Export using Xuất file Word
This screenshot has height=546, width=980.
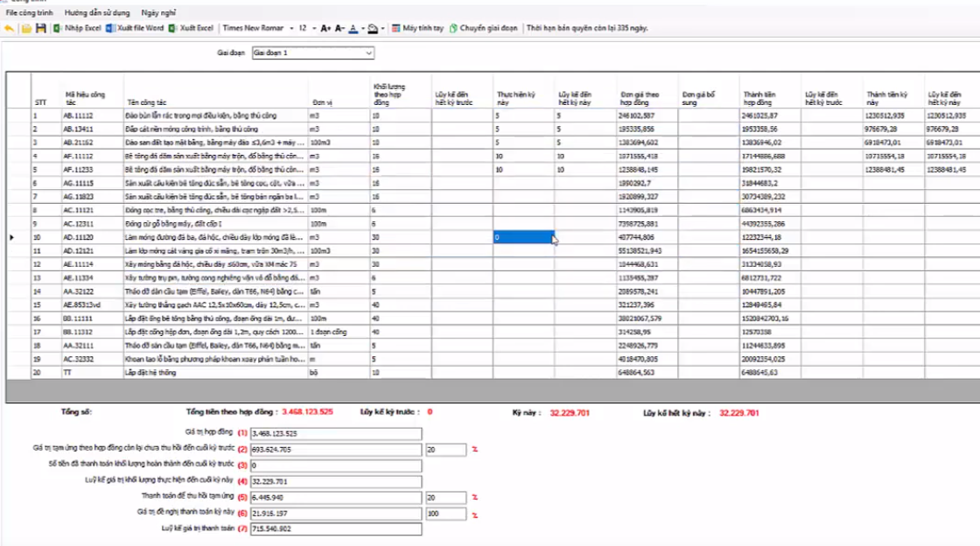coord(135,29)
